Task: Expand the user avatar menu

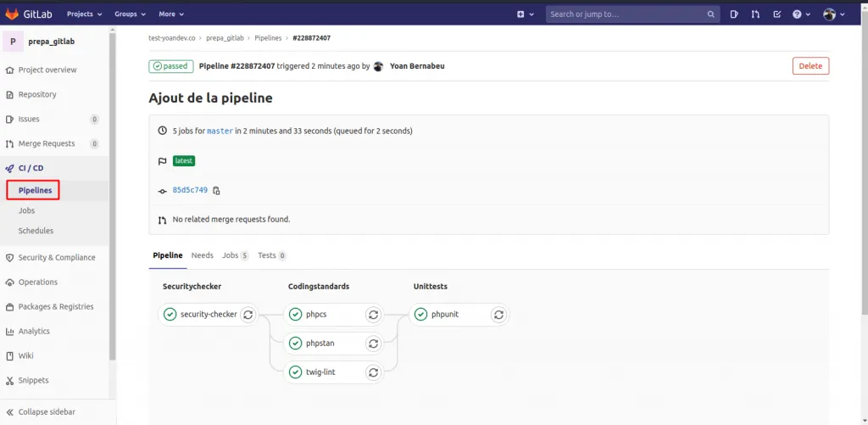Action: pyautogui.click(x=834, y=14)
